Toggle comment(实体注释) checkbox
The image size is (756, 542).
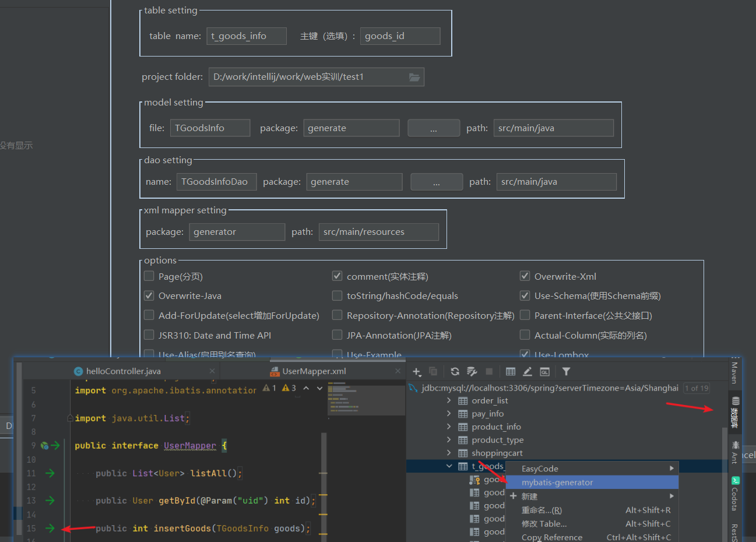coord(337,276)
